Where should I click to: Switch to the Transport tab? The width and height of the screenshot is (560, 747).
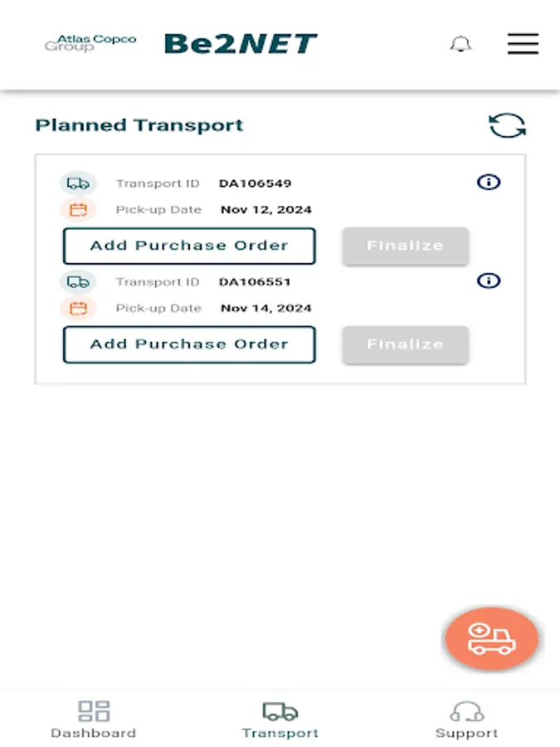pyautogui.click(x=280, y=720)
